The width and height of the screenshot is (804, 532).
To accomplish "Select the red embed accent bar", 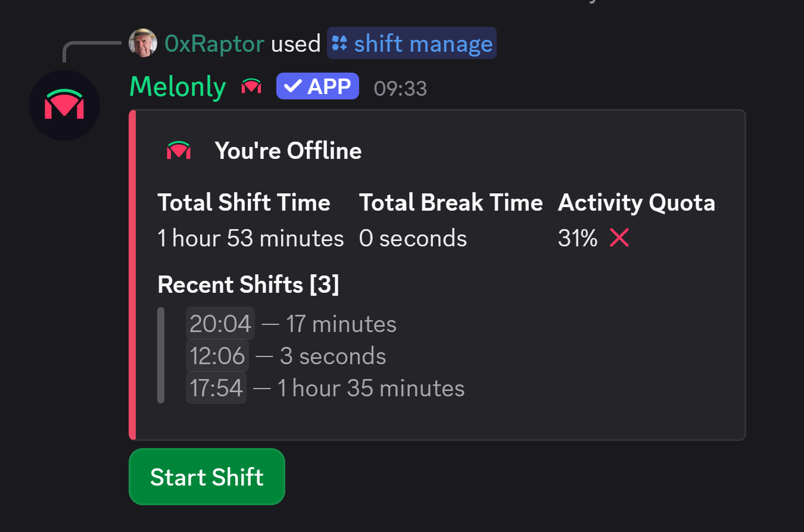I will coord(131,274).
